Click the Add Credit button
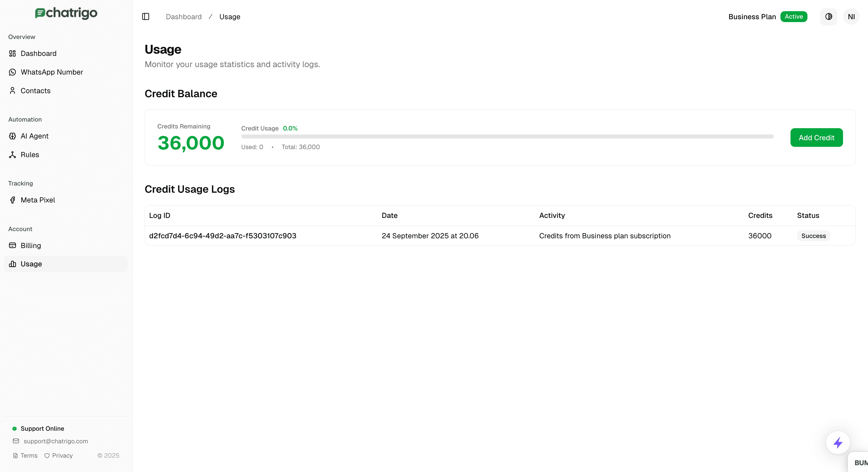 click(816, 137)
